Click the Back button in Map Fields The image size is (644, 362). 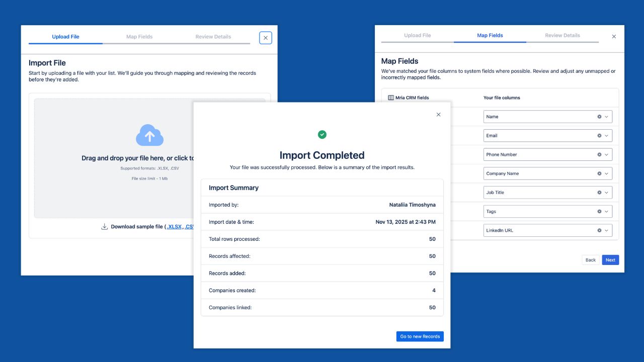(591, 260)
